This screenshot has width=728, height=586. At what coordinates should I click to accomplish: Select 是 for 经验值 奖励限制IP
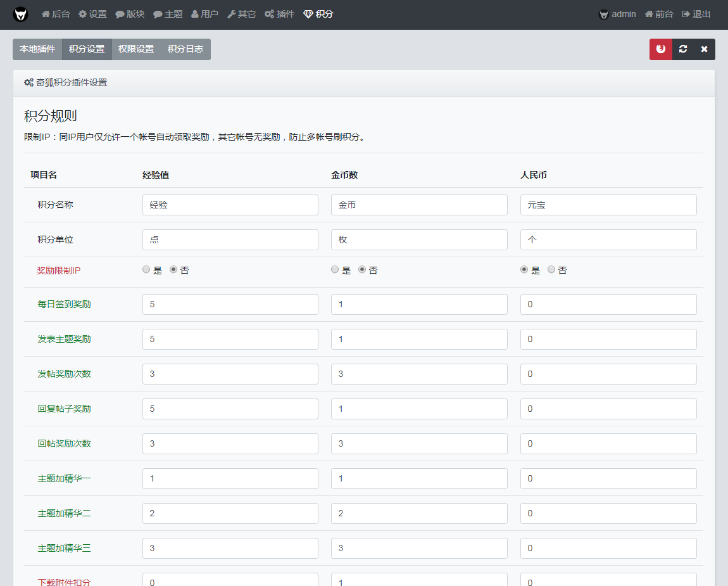point(146,269)
